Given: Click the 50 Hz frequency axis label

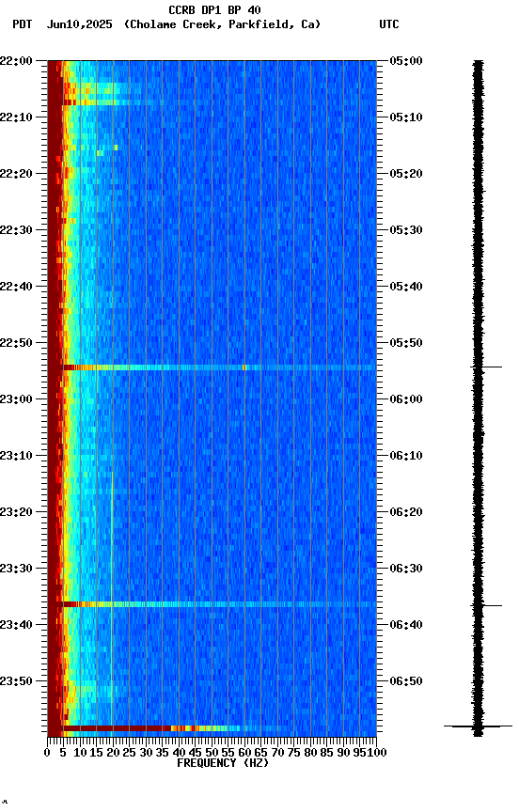Looking at the screenshot, I should click(212, 753).
